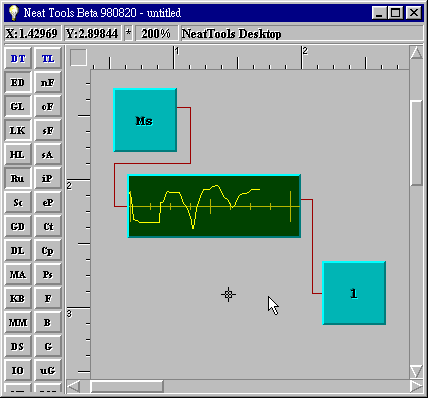
Task: Click the NeatTools Desktop status label
Action: pos(231,34)
